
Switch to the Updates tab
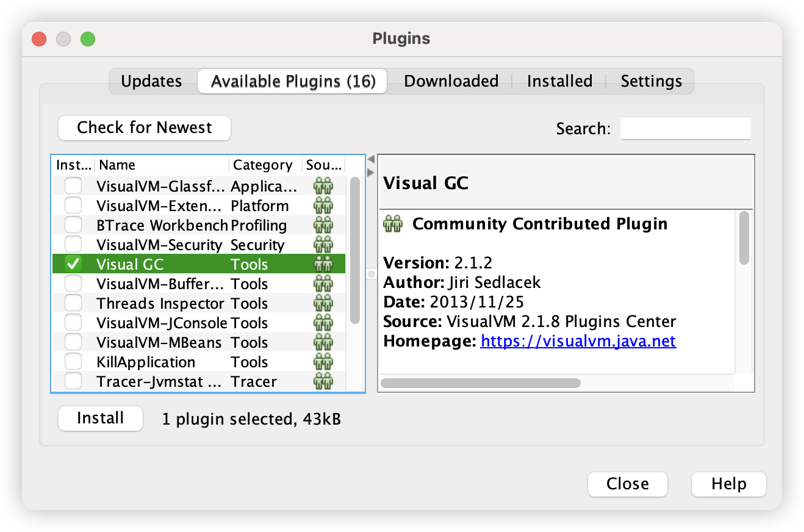[152, 81]
